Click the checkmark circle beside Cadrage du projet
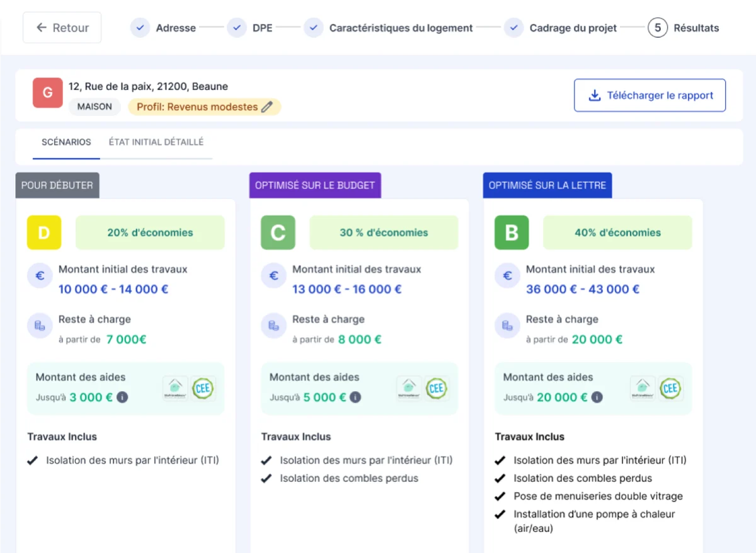 [513, 28]
